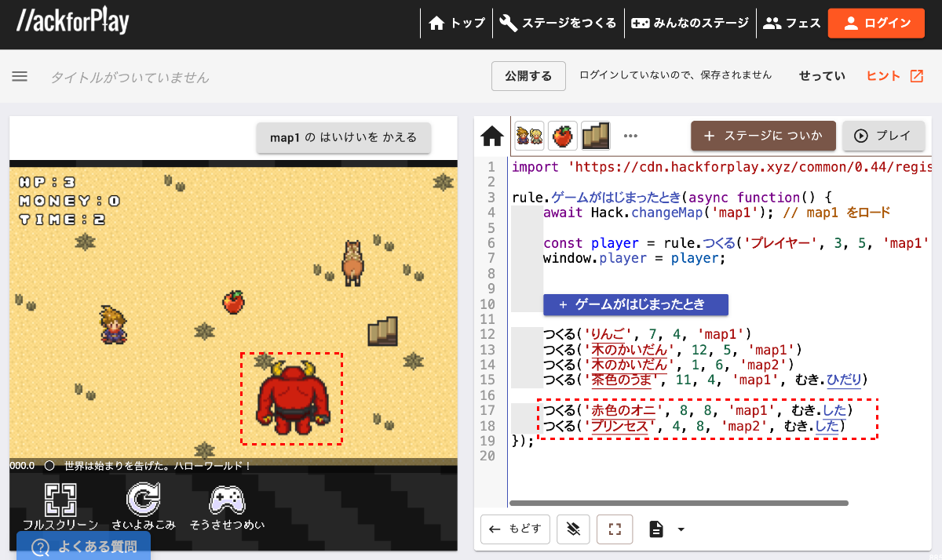Click the home icon in the editor toolbar

(492, 135)
